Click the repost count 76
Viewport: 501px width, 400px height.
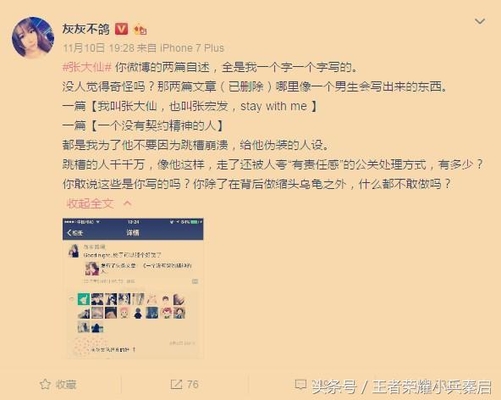193,384
